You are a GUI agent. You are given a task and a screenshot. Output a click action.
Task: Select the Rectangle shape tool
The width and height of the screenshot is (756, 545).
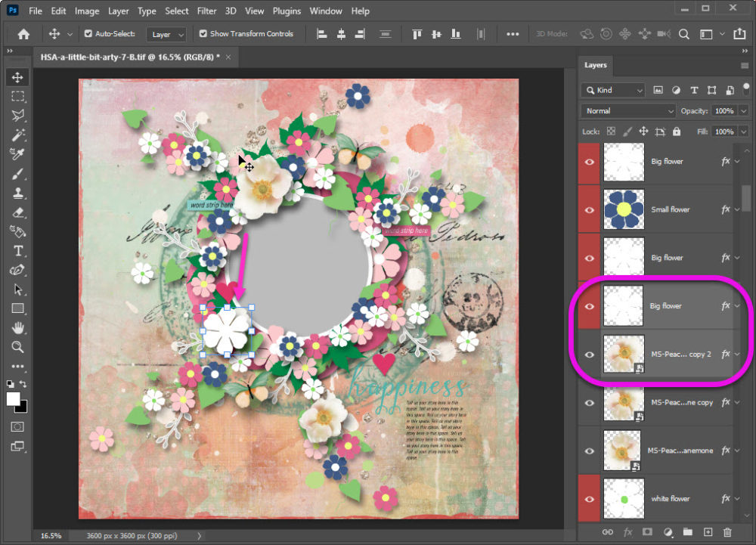18,308
